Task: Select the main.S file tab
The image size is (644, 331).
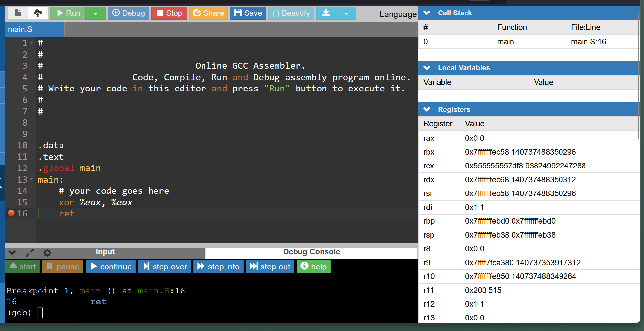Action: point(20,29)
